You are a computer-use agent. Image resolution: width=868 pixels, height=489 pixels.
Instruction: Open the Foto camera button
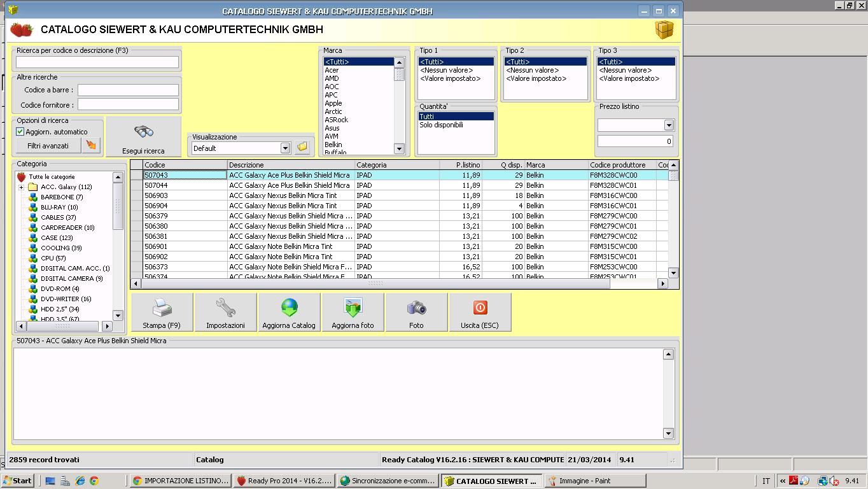(x=416, y=312)
